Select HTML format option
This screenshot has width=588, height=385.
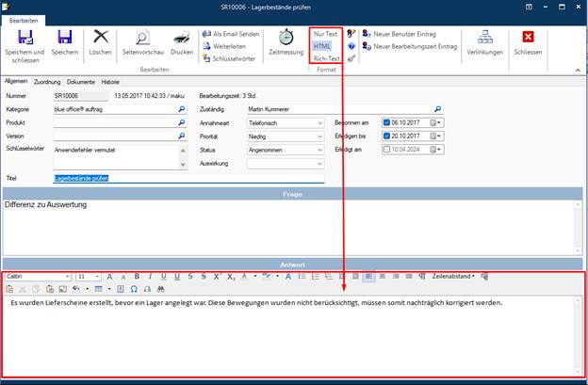click(321, 46)
